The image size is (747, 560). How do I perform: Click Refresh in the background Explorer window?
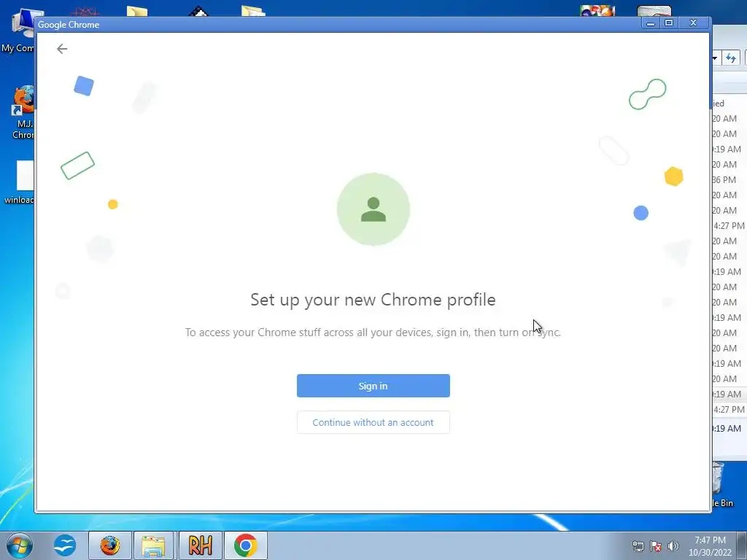tap(731, 58)
